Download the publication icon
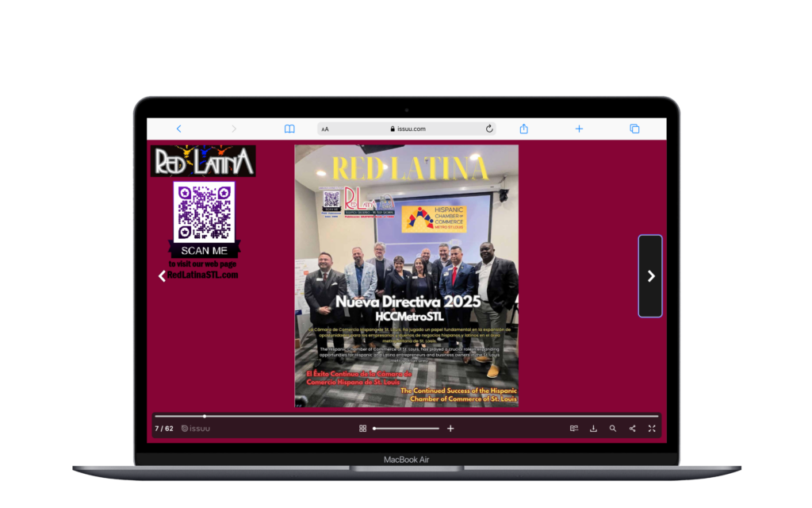 (593, 429)
